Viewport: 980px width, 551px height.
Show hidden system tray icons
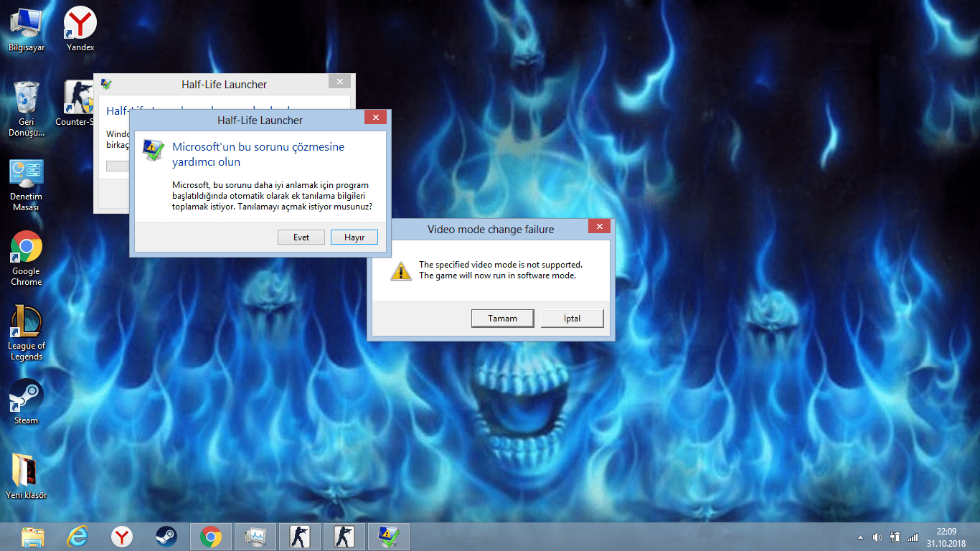pos(861,537)
